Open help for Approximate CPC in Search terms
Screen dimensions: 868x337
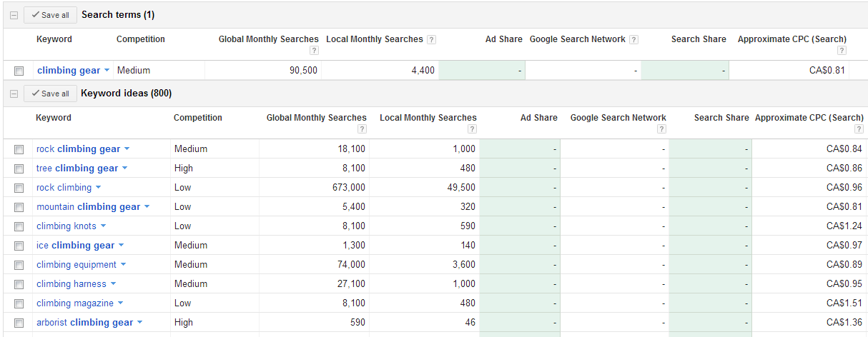click(842, 51)
